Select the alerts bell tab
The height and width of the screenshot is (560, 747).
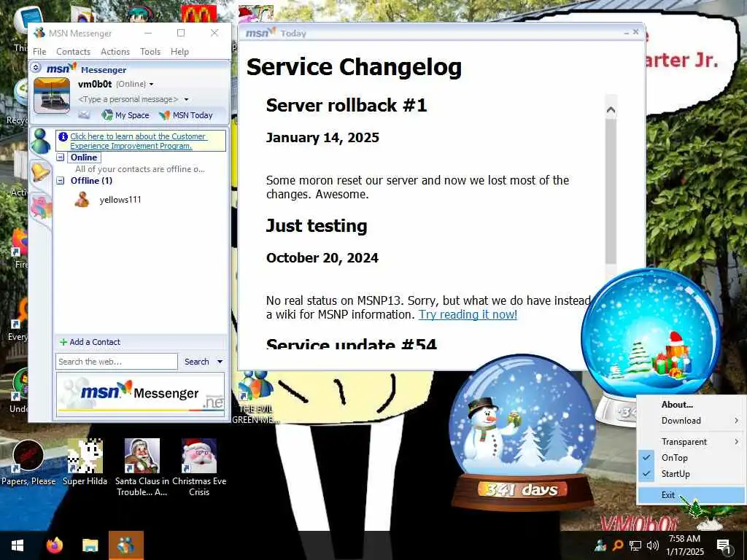(41, 171)
